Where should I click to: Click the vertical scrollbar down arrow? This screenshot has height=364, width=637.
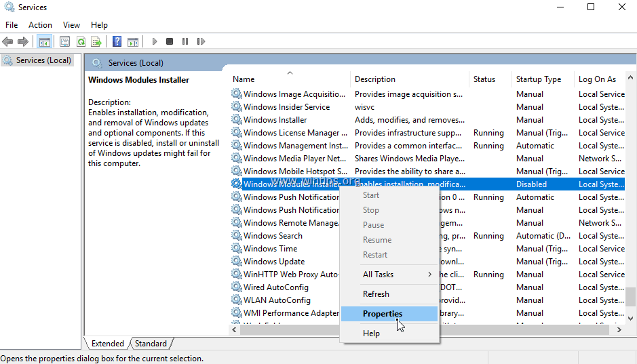point(630,319)
